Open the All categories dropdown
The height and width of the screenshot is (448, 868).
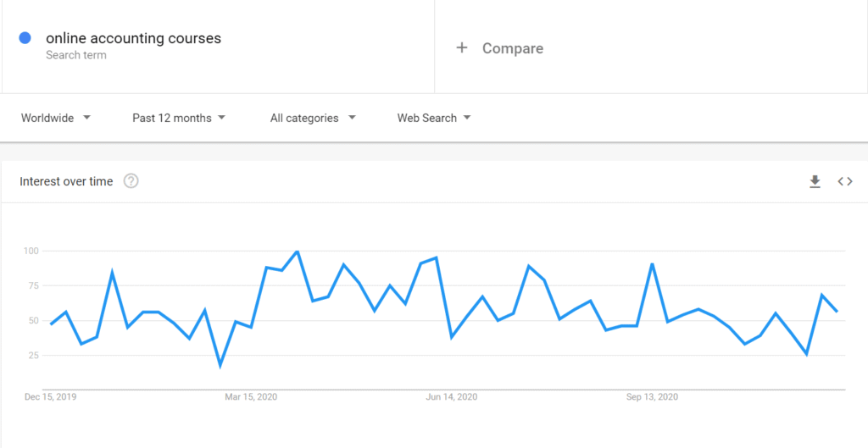tap(313, 118)
